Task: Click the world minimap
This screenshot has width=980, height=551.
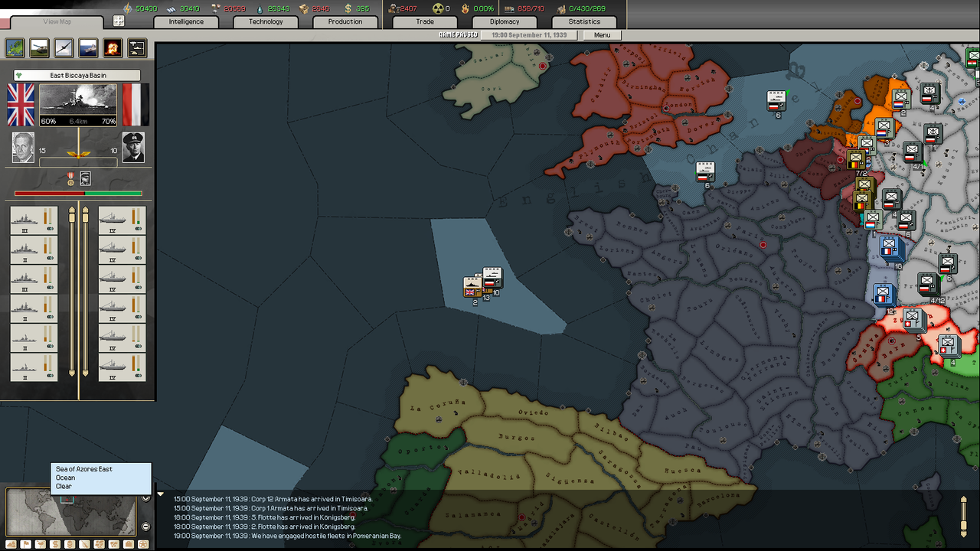Action: 71,513
